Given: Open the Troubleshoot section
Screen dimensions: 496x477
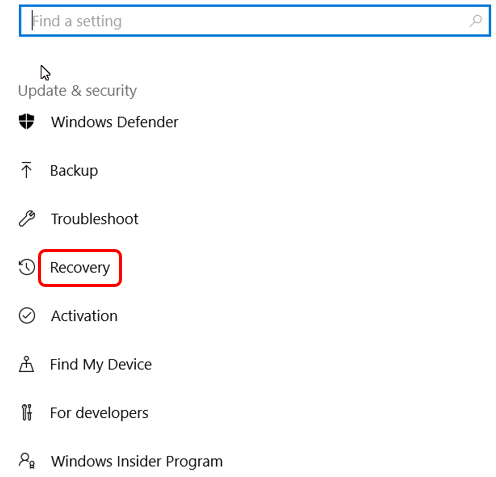Looking at the screenshot, I should tap(94, 219).
